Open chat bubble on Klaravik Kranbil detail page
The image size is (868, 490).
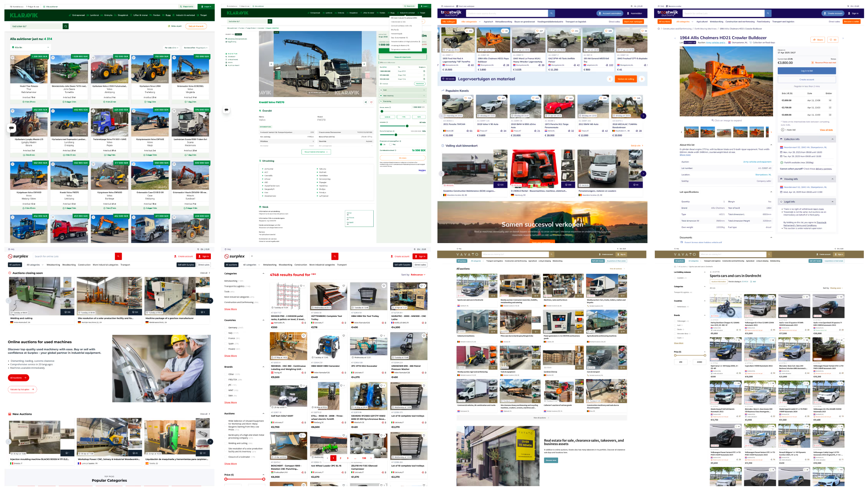[x=227, y=110]
